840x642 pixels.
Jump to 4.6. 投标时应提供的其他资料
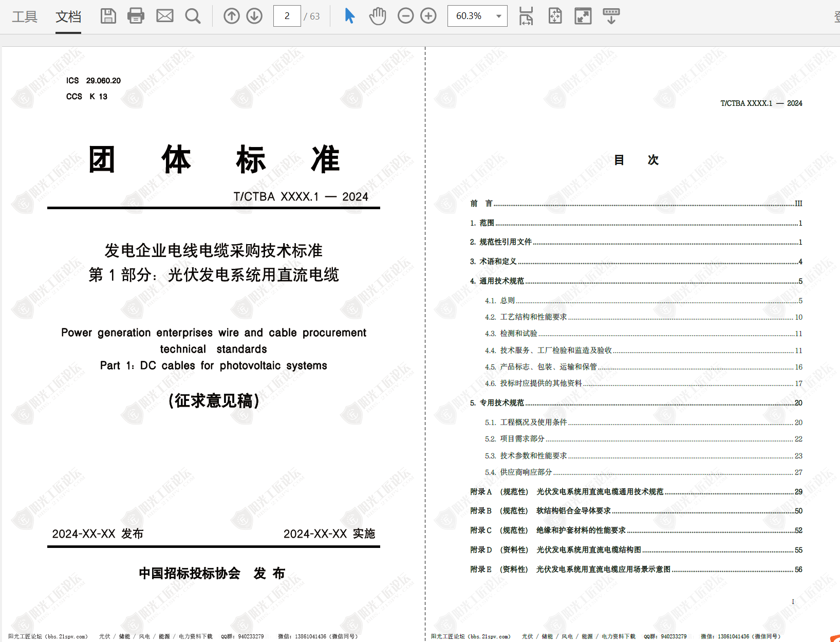click(x=644, y=383)
